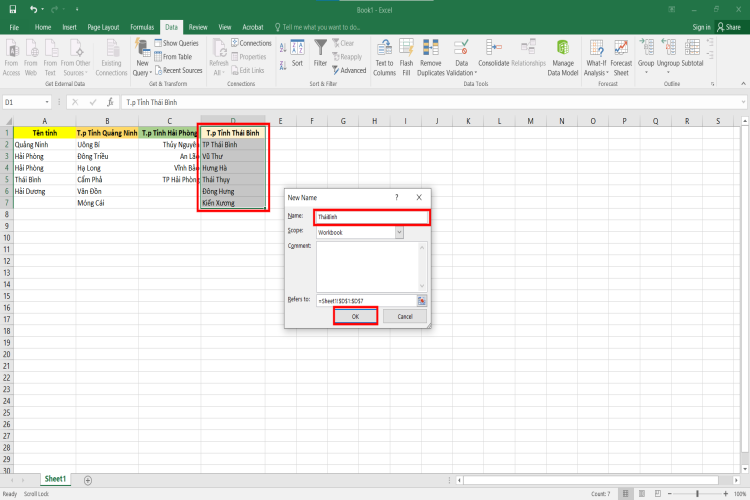The width and height of the screenshot is (750, 500).
Task: Add a new sheet with plus icon
Action: (88, 480)
